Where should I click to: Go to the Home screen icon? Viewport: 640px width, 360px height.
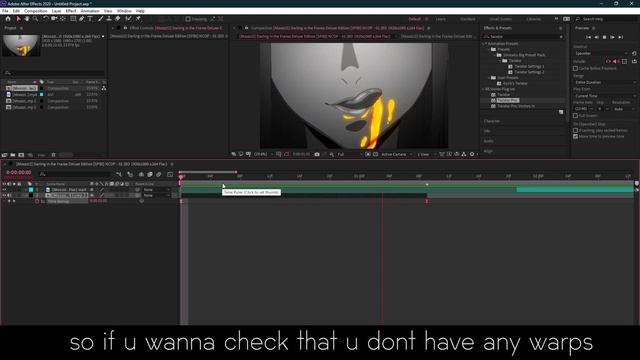pyautogui.click(x=8, y=19)
